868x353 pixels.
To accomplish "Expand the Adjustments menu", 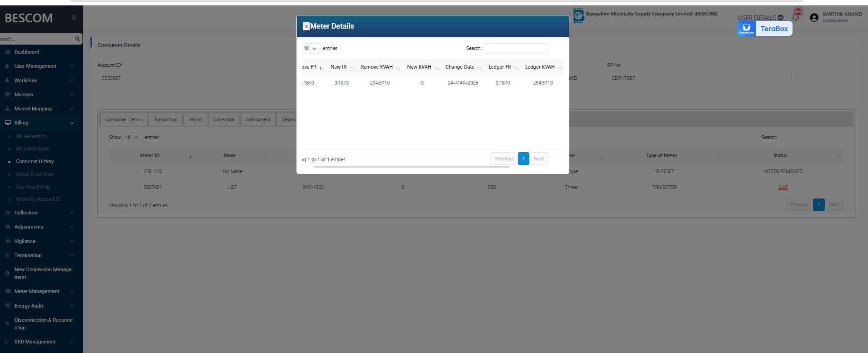I will point(39,227).
